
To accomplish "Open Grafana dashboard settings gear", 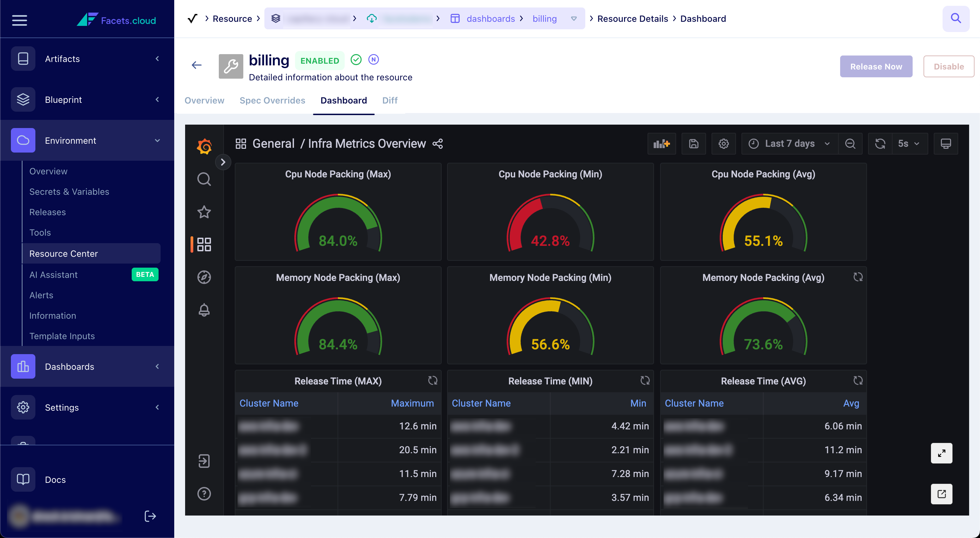I will click(x=723, y=144).
